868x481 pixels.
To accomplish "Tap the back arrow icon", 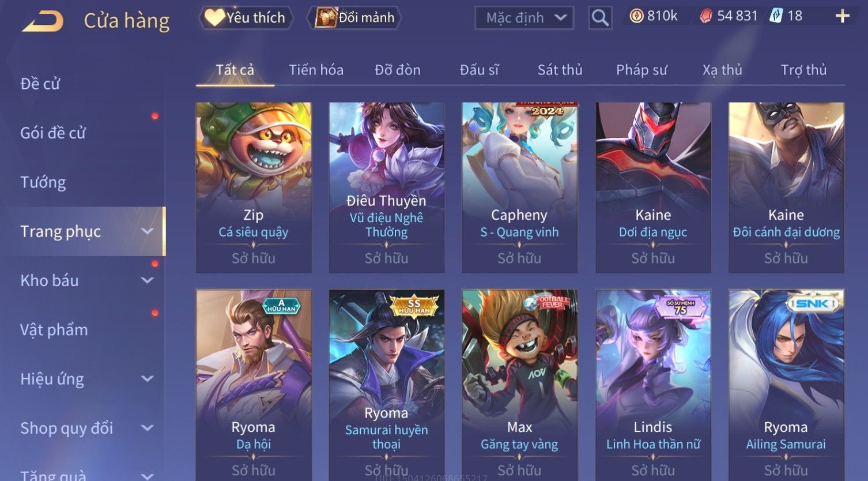I will [43, 22].
